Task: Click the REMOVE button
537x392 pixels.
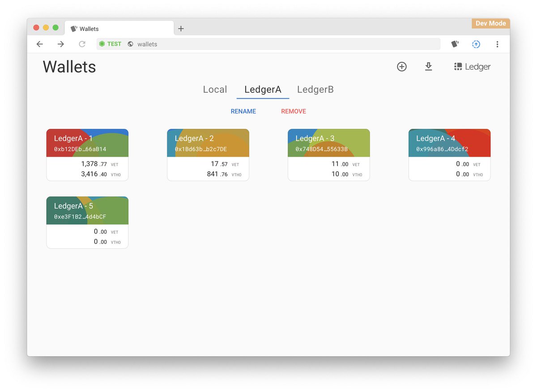Action: (294, 111)
